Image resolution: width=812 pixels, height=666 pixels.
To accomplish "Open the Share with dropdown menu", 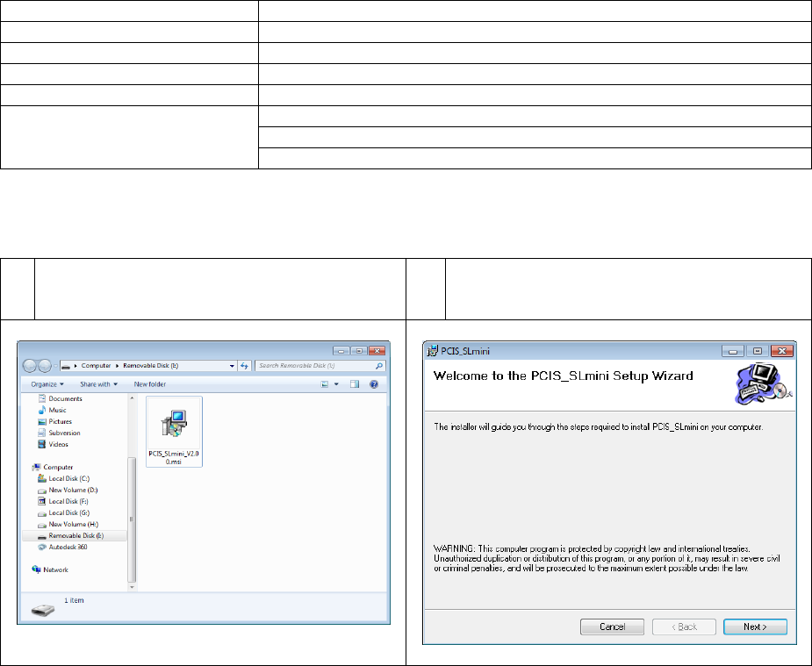I will (98, 384).
